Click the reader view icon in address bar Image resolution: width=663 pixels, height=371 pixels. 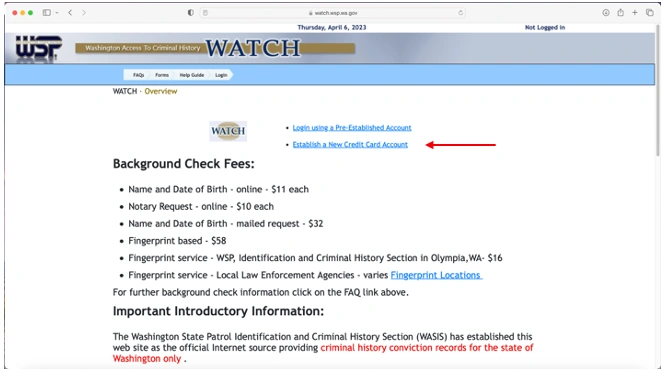tap(205, 13)
